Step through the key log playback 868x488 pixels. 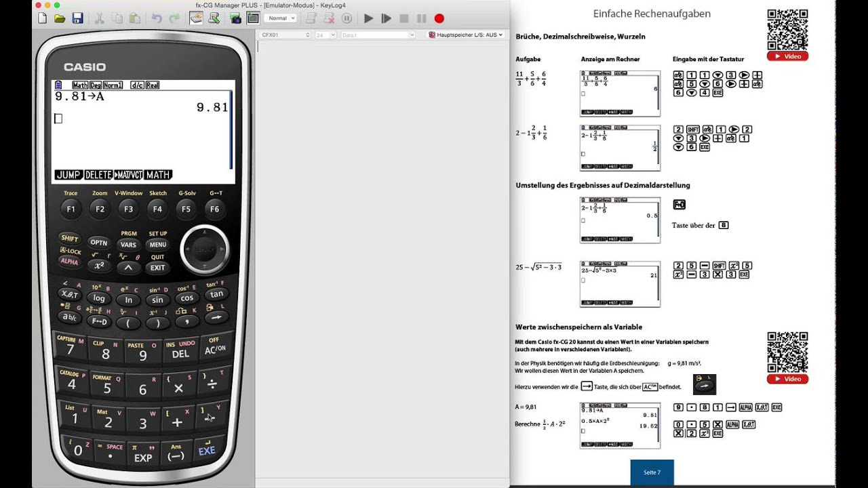click(x=387, y=18)
